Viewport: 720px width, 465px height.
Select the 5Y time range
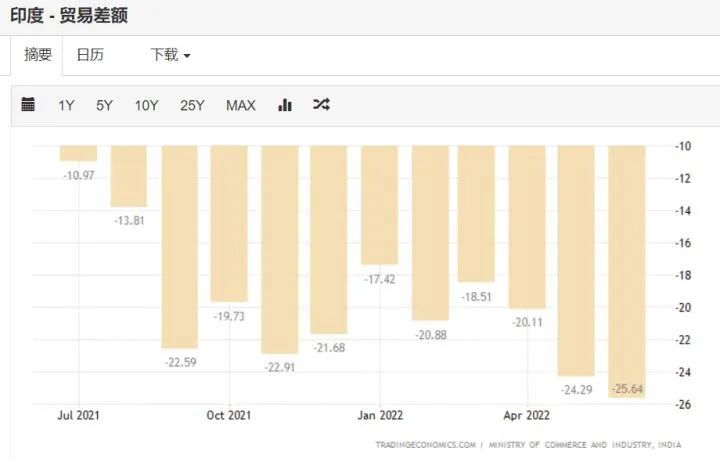pyautogui.click(x=104, y=105)
